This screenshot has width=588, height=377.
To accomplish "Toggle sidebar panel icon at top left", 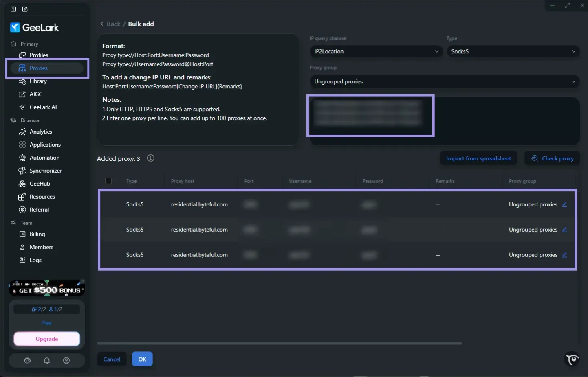I will pyautogui.click(x=13, y=9).
